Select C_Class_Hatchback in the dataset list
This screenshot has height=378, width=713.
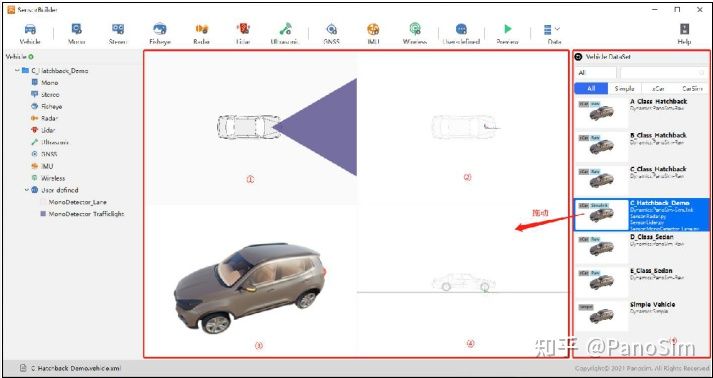[x=642, y=180]
